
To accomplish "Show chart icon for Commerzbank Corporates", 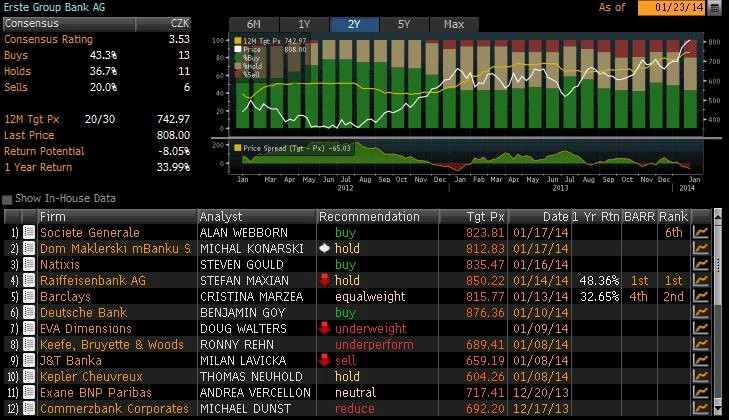I will pos(701,408).
